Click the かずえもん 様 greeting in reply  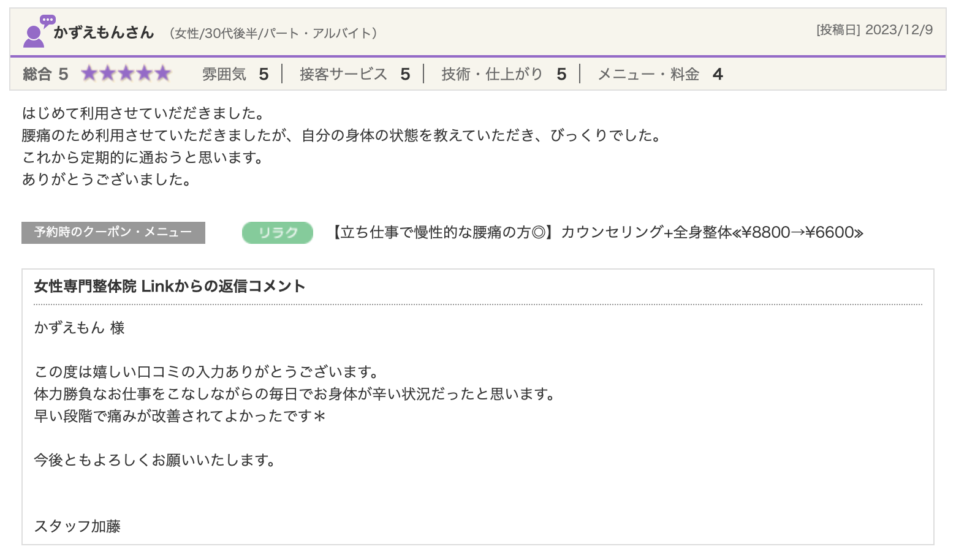80,328
